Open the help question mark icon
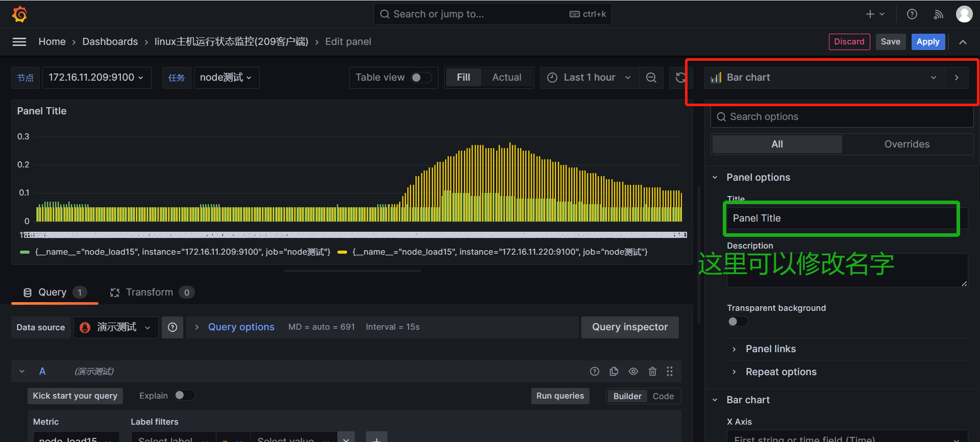This screenshot has height=442, width=980. (912, 14)
